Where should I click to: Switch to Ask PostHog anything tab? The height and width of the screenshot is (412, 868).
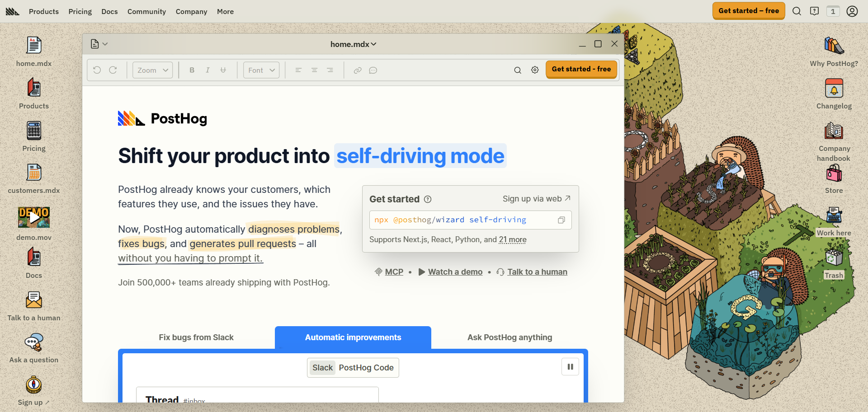tap(510, 337)
